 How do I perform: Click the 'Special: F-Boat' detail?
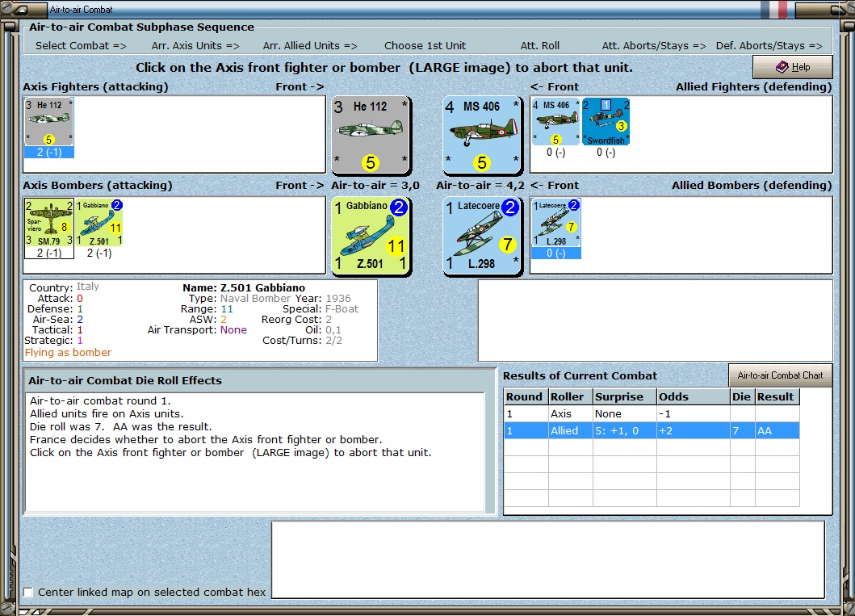[320, 309]
